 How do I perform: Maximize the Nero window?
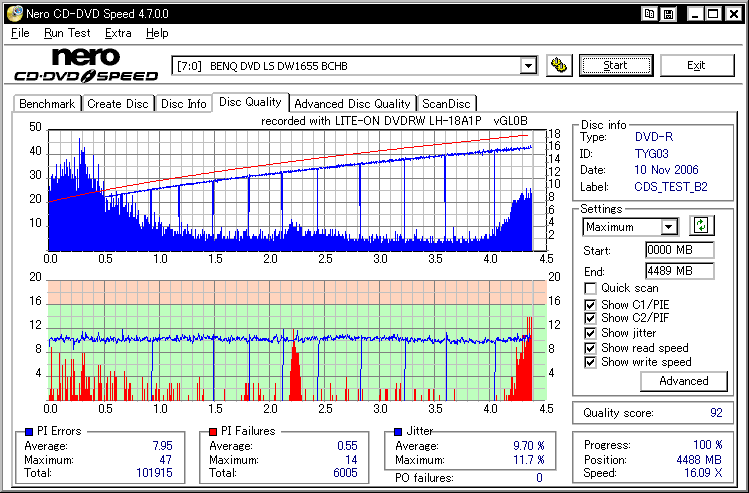(713, 14)
